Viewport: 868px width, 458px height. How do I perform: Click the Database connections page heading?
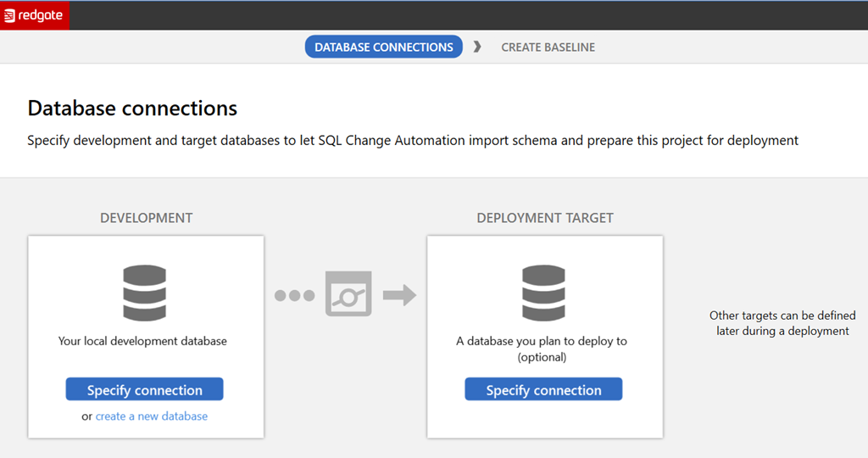point(132,109)
